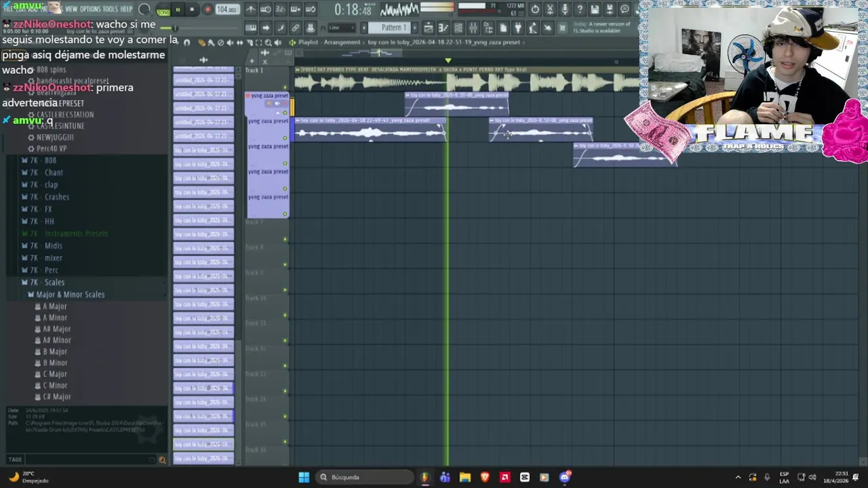Select playlist Slip tool
This screenshot has height=488, width=868.
coord(239,42)
